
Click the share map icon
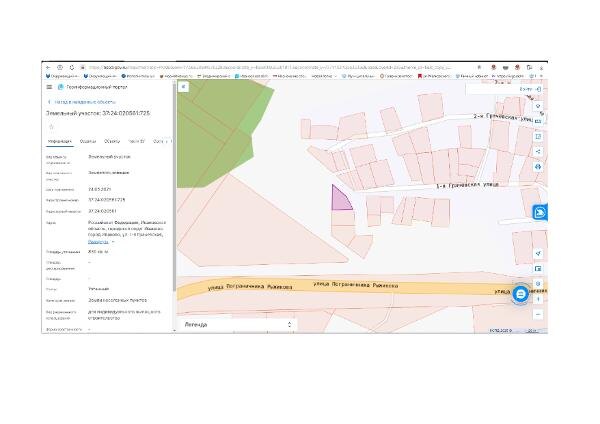click(538, 152)
